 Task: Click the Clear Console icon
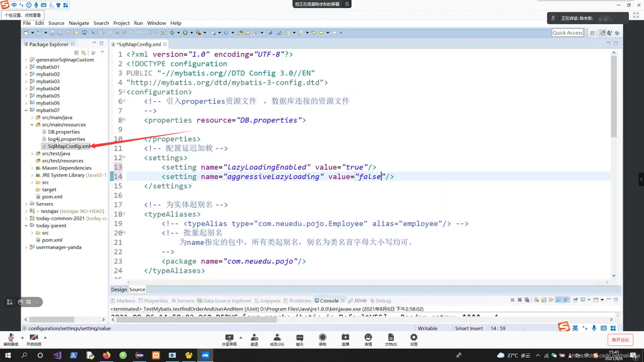tap(536, 300)
